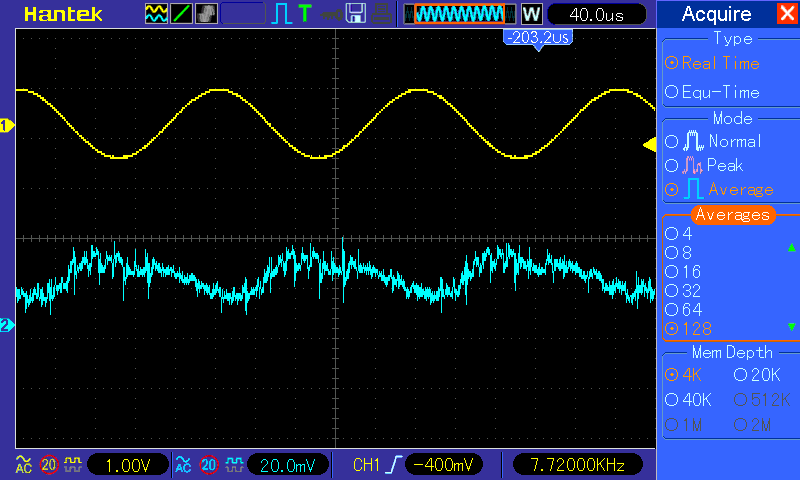Click the 40.0us timebase readout
The height and width of the screenshot is (480, 800).
[x=596, y=14]
